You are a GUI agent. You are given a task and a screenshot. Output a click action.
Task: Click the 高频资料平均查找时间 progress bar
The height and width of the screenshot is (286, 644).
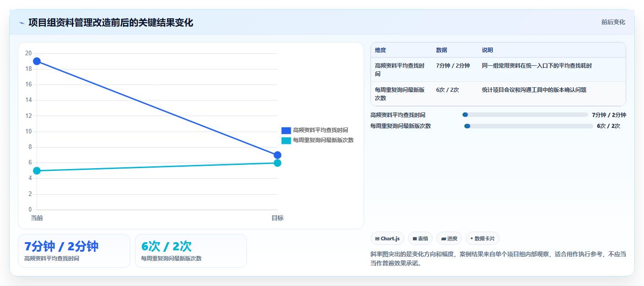525,115
